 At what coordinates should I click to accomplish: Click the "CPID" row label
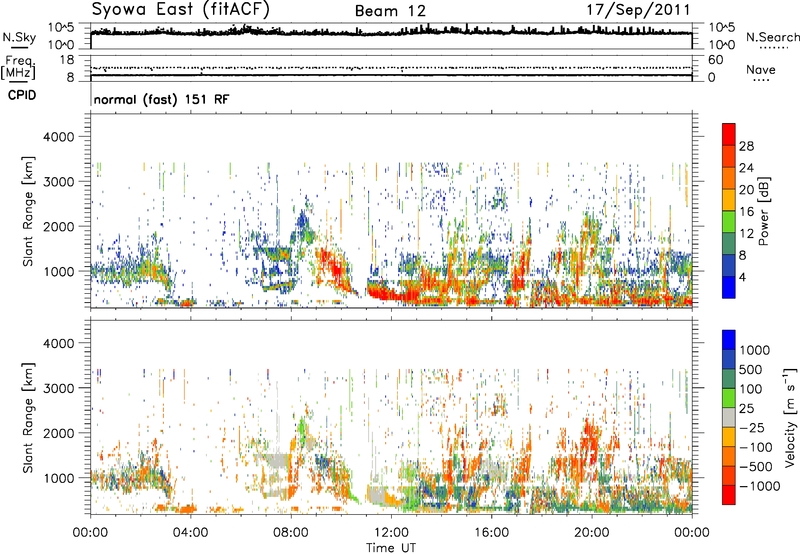point(22,95)
